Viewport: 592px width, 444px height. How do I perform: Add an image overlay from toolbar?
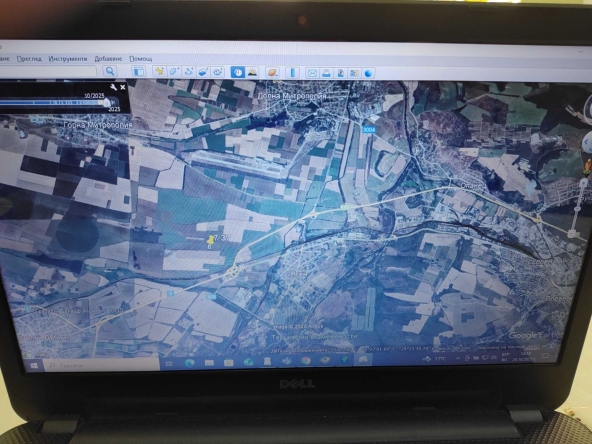[x=203, y=72]
